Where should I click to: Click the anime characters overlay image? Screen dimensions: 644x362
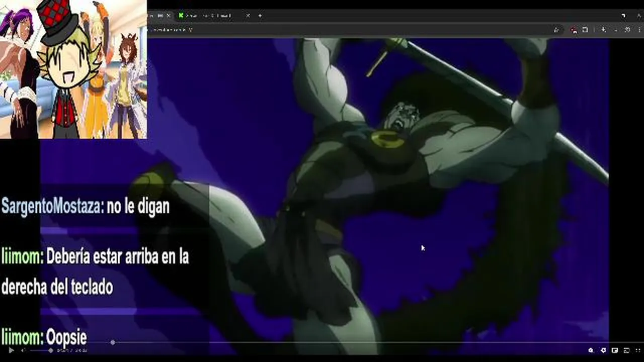(73, 69)
